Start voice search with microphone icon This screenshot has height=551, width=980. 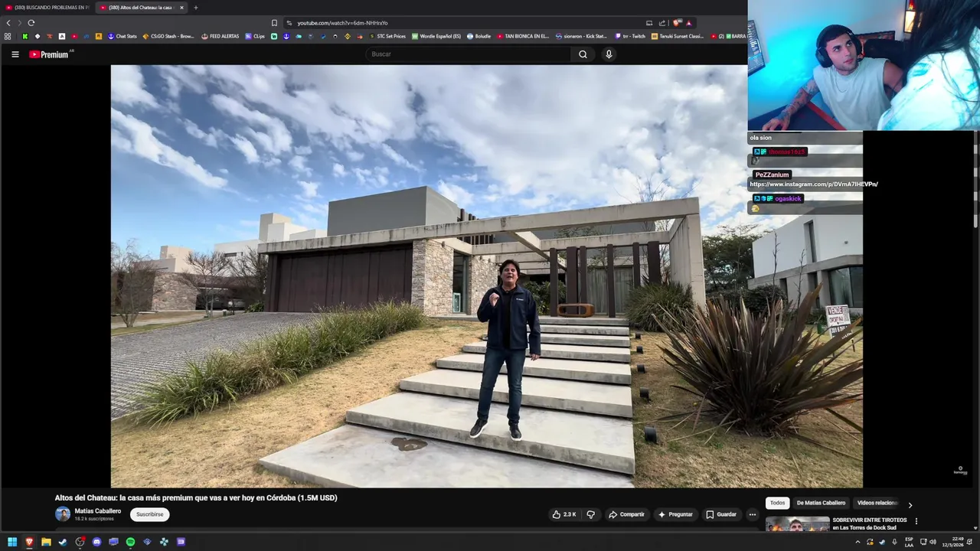pyautogui.click(x=609, y=54)
